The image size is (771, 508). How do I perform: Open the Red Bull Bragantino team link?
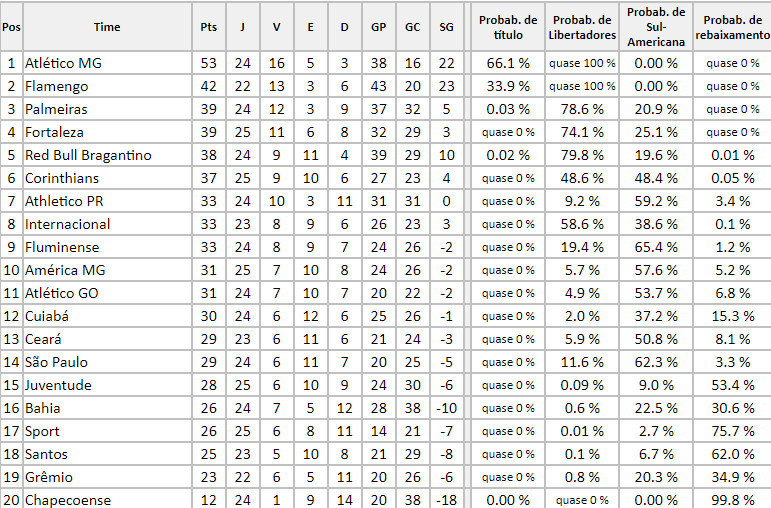coord(88,155)
